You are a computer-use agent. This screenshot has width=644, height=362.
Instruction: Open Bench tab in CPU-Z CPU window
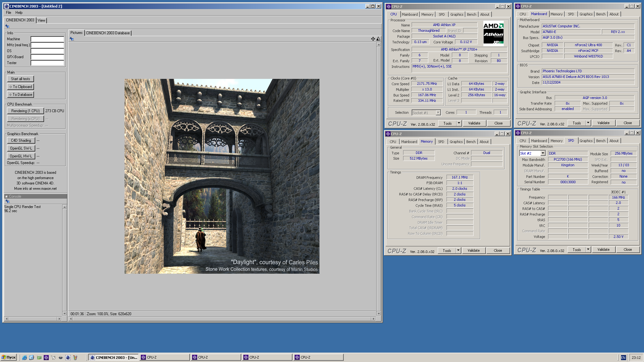click(471, 14)
